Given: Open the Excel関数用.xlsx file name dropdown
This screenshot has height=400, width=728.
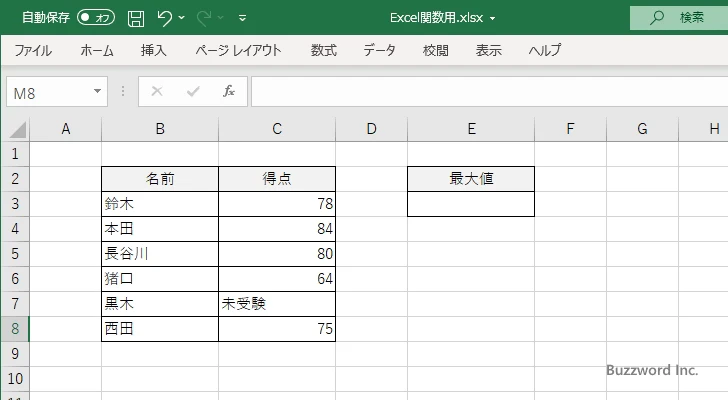Looking at the screenshot, I should click(492, 19).
